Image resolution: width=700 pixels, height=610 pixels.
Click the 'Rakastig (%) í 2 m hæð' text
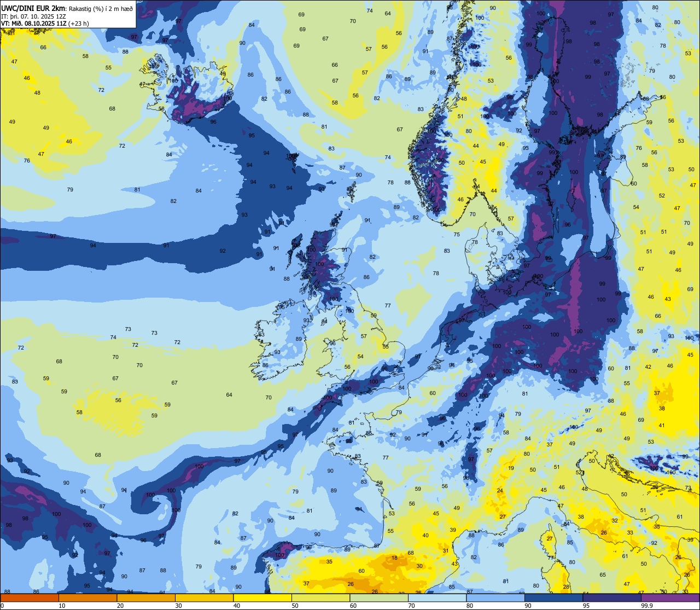point(101,8)
